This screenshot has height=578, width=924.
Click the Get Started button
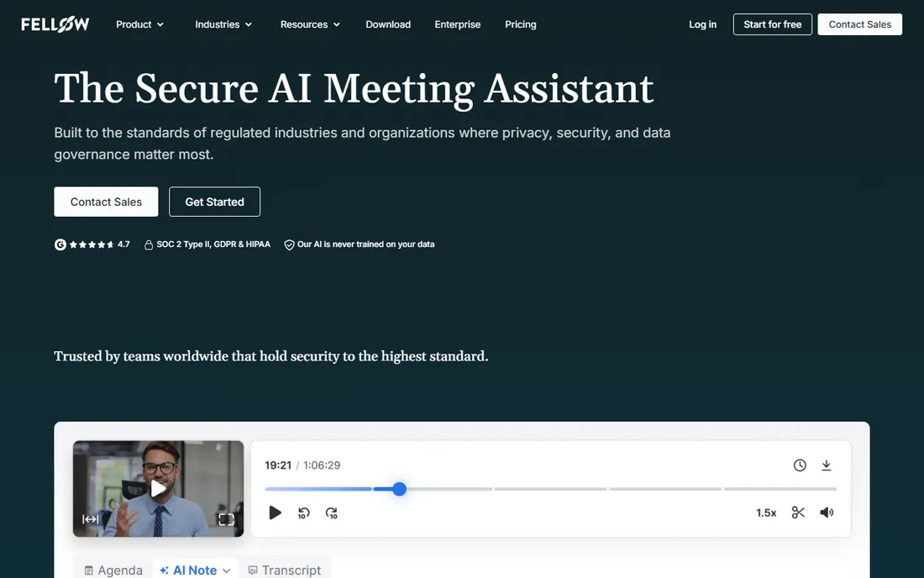(214, 202)
